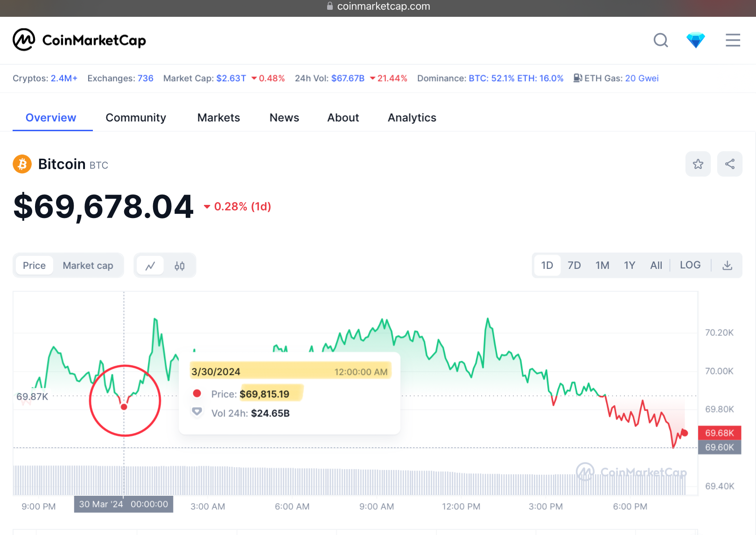Click the red current-price dot on chart
This screenshot has width=756, height=535.
coord(685,433)
